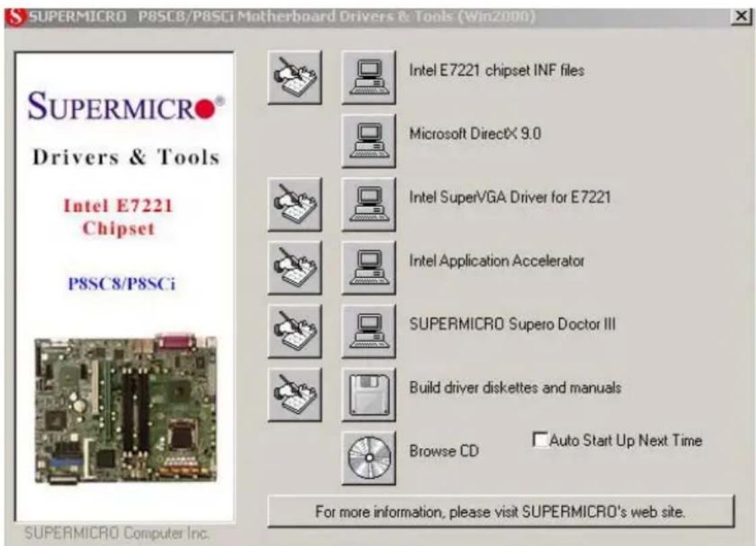756x546 pixels.
Task: Click the P8SC8/P8SCi motherboard photo
Action: click(x=126, y=408)
